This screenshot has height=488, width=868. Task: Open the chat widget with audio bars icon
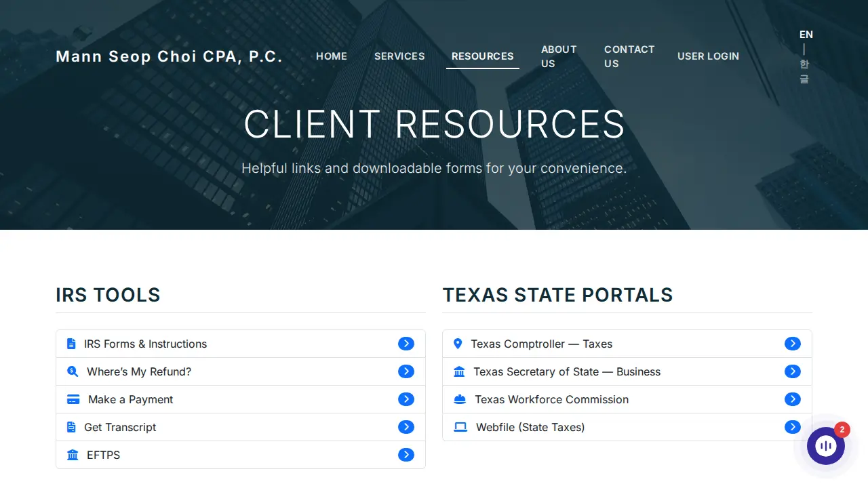(x=826, y=446)
